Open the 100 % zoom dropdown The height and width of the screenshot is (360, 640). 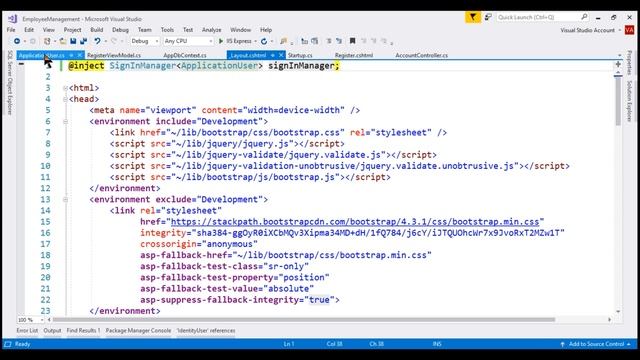coord(41,320)
